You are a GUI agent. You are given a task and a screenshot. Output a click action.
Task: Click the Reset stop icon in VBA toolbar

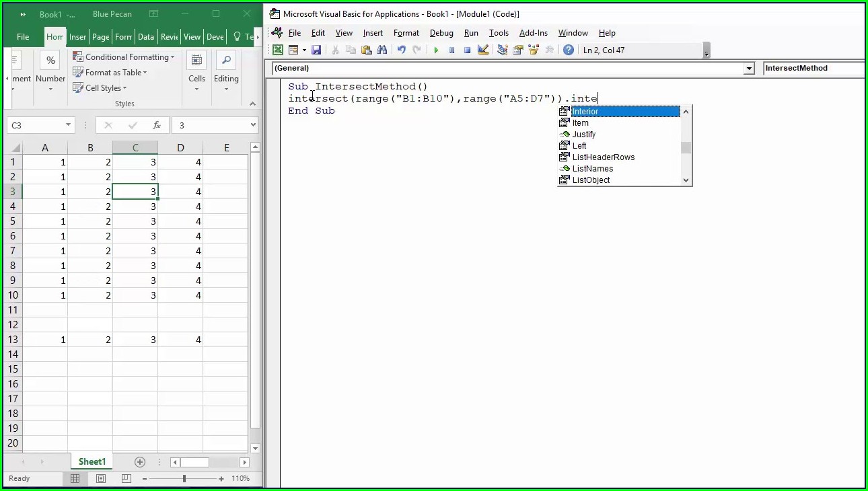(x=467, y=50)
